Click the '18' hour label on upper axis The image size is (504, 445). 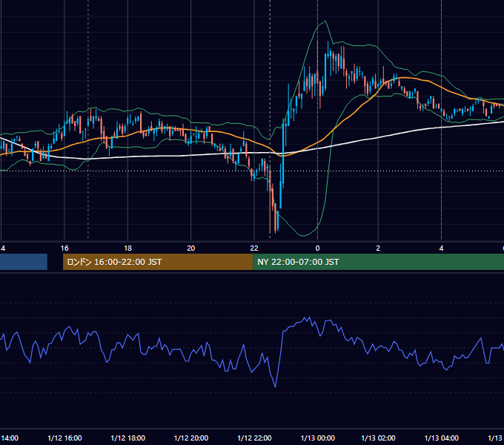tap(128, 248)
